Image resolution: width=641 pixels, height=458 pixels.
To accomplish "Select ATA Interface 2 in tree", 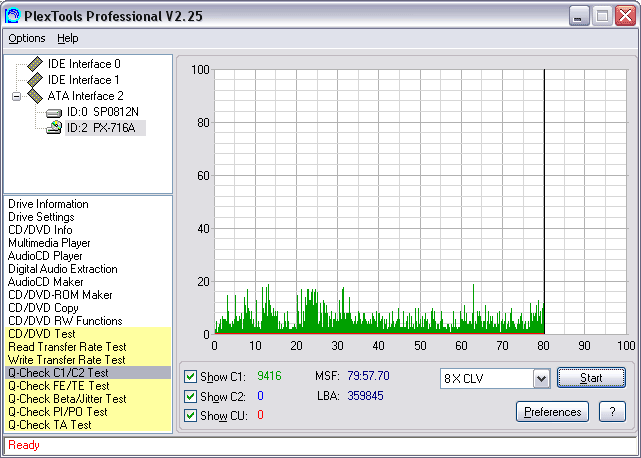I will tap(85, 96).
